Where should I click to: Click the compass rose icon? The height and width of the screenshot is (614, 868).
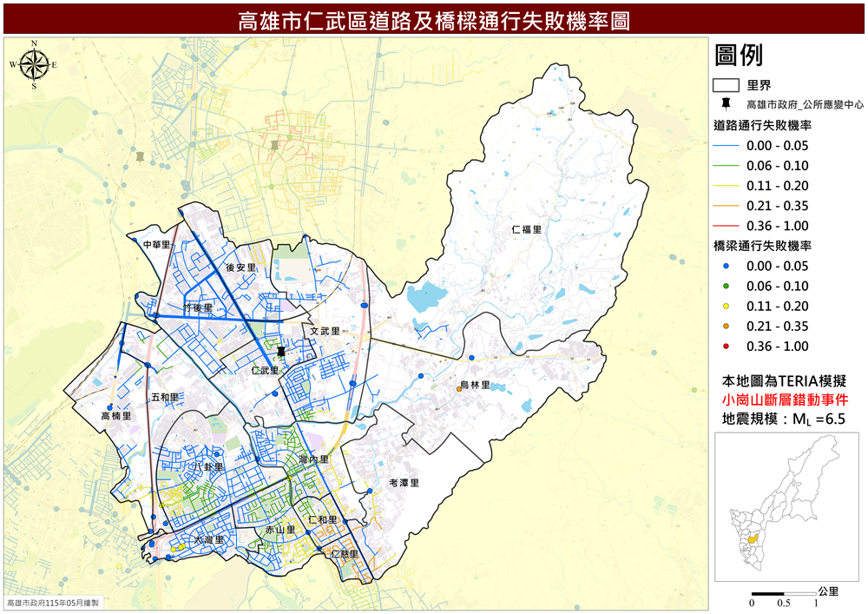point(34,65)
